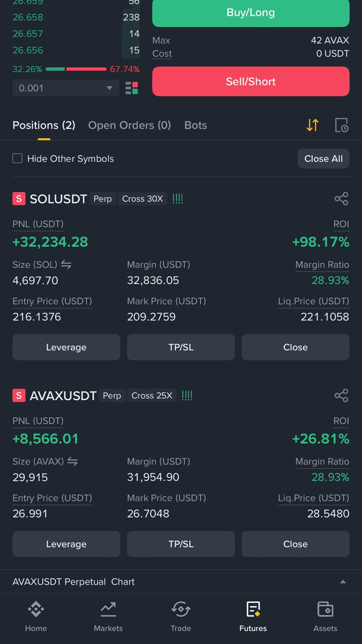Tap Close All positions button
Image resolution: width=362 pixels, height=644 pixels.
[324, 158]
